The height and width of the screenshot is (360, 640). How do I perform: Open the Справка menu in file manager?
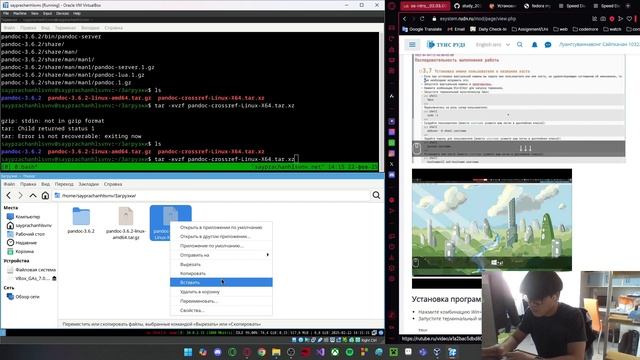(113, 184)
